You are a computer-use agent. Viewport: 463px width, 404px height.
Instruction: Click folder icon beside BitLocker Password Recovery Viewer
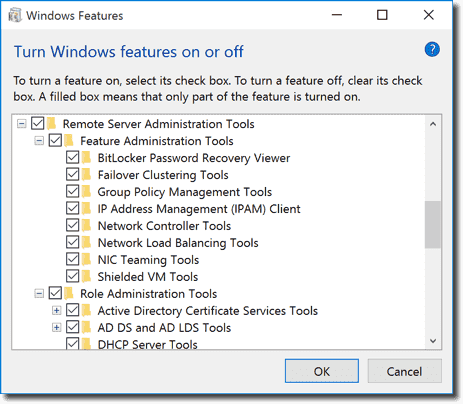[x=86, y=157]
